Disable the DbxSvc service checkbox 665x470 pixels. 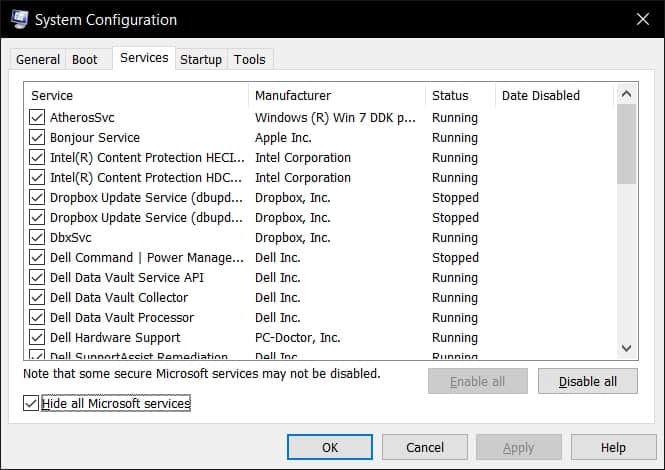37,237
